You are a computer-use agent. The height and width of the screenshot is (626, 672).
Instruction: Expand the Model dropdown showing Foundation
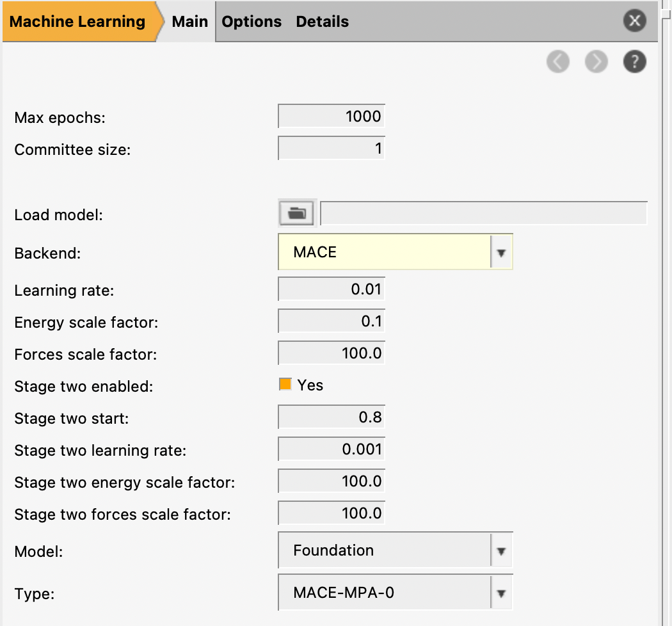[x=395, y=550]
